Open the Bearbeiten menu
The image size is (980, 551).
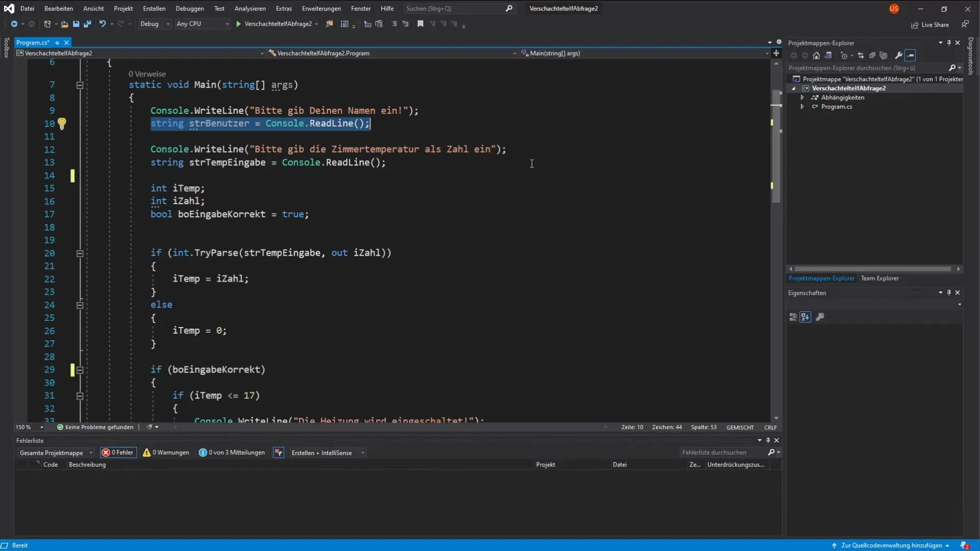(x=59, y=9)
